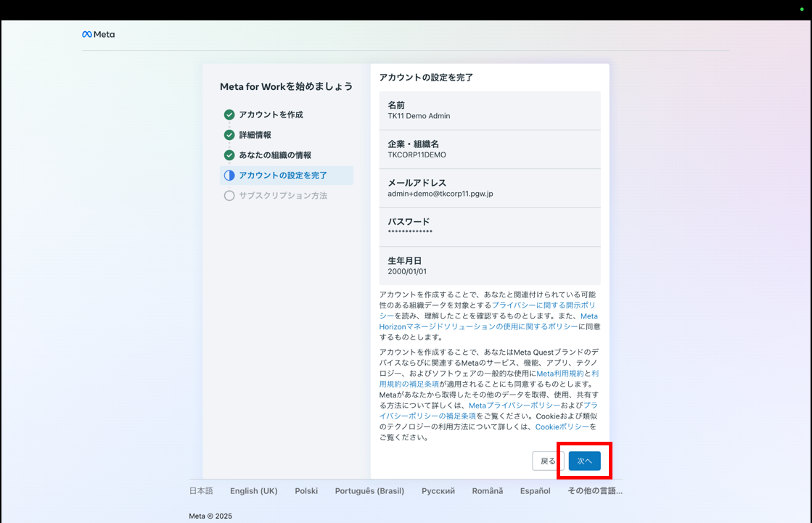Switch language to 日本語
This screenshot has height=523, width=812.
pos(201,491)
